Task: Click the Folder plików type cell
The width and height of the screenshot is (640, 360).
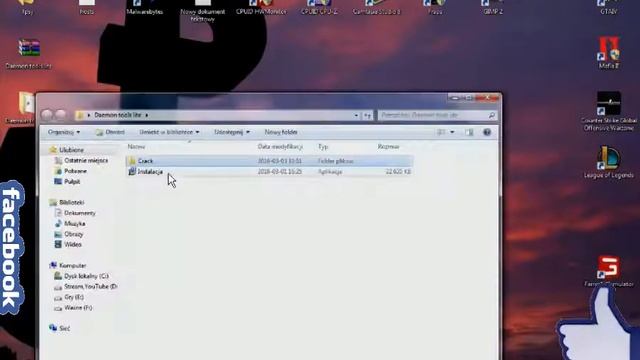Action: 336,161
